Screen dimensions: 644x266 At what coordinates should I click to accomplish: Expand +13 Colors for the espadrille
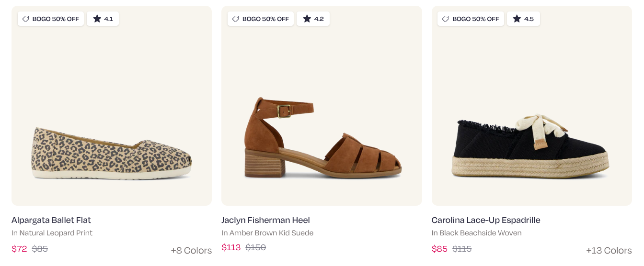pos(609,250)
